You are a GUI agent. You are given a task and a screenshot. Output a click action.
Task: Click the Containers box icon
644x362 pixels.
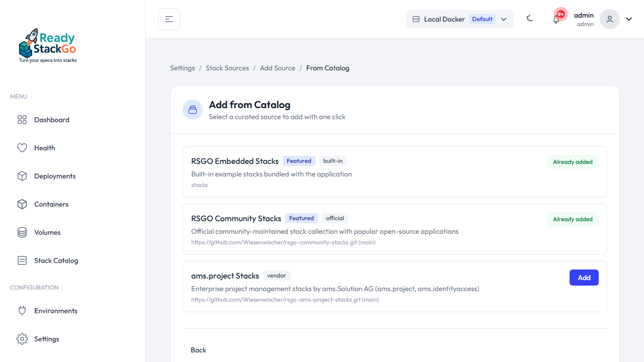tap(22, 204)
